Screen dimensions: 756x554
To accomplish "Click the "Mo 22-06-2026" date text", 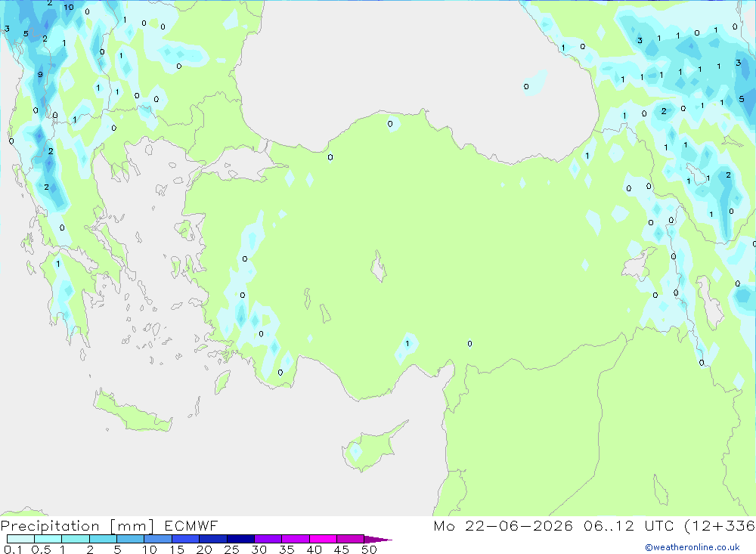I will [503, 525].
